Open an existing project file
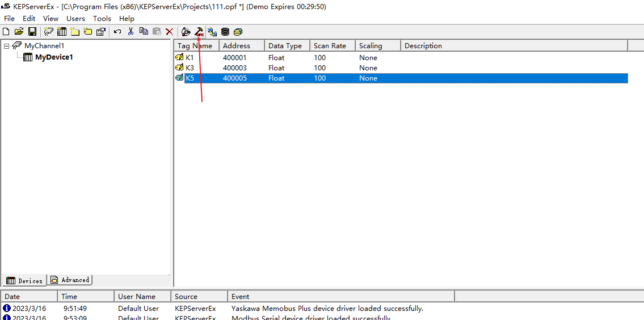 coord(19,32)
